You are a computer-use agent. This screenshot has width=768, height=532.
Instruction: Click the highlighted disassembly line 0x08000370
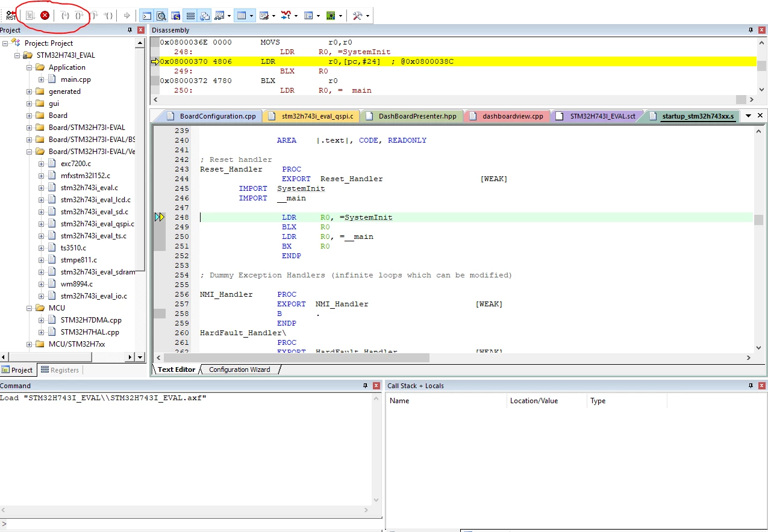coord(453,61)
